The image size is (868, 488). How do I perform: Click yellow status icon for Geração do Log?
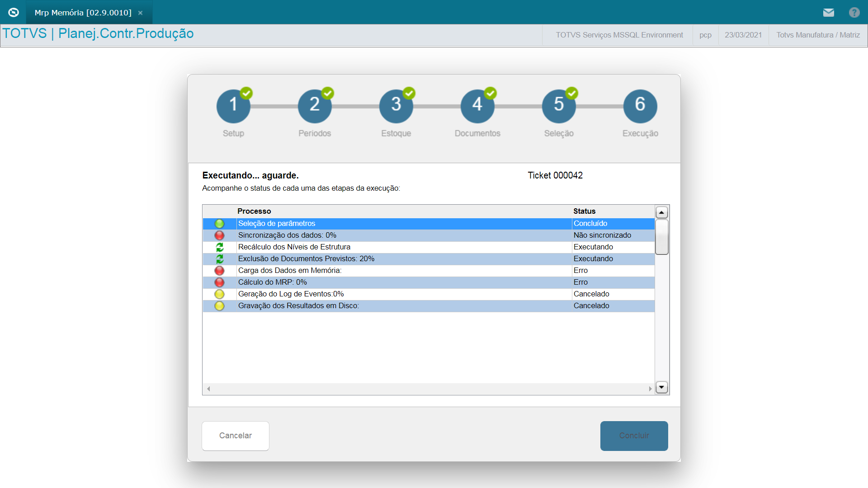click(x=219, y=294)
